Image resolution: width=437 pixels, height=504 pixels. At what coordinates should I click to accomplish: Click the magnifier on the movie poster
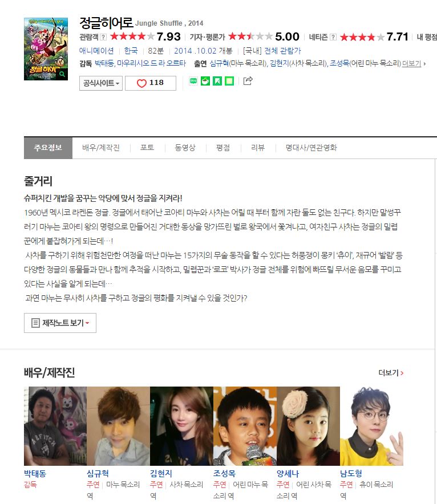point(62,74)
